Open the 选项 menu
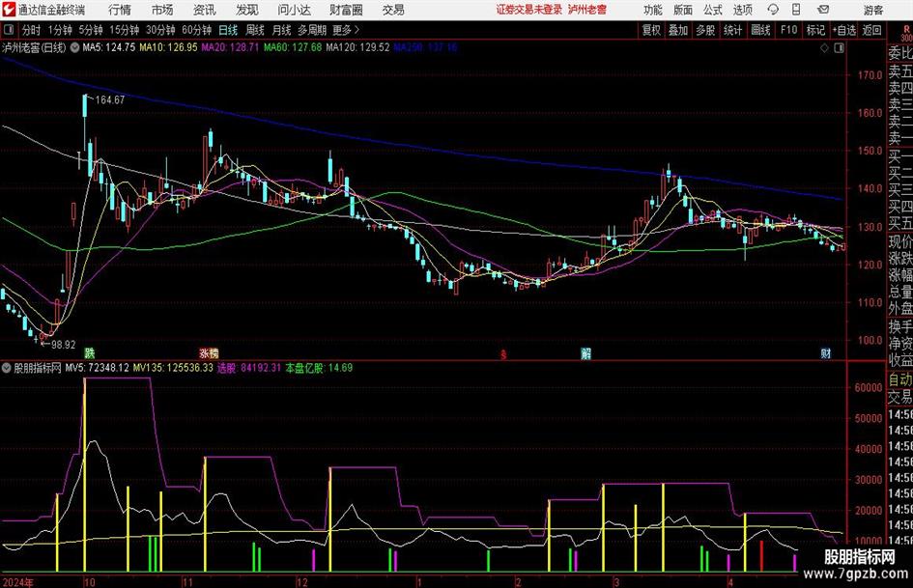Screen dimensions: 913x588 (742, 10)
